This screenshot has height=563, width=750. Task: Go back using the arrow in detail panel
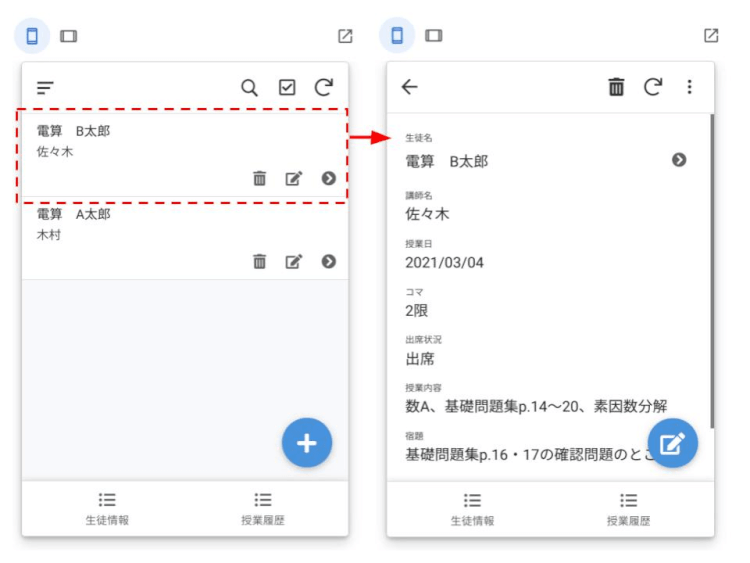pos(409,87)
